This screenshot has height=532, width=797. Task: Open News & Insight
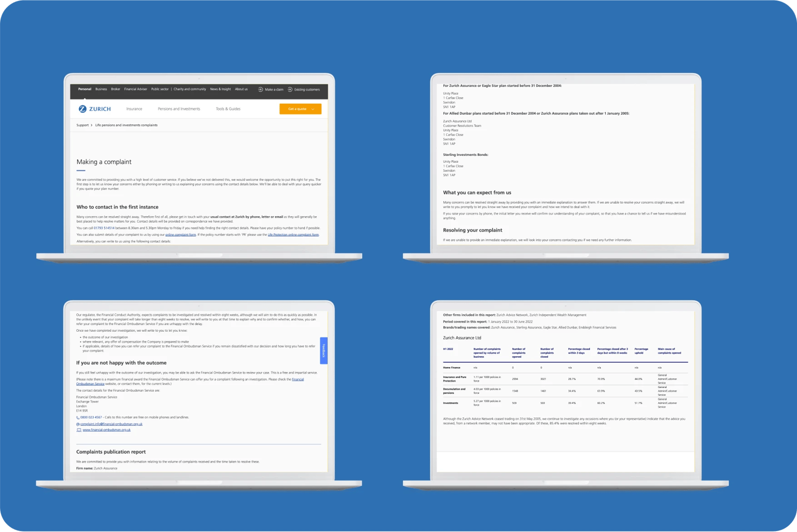point(220,89)
